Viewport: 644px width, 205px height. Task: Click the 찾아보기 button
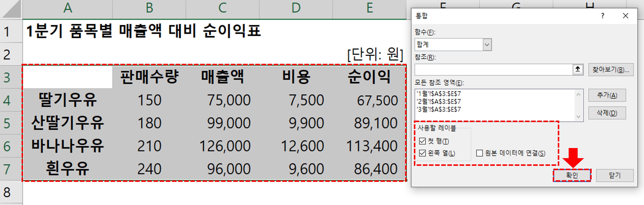click(x=611, y=70)
